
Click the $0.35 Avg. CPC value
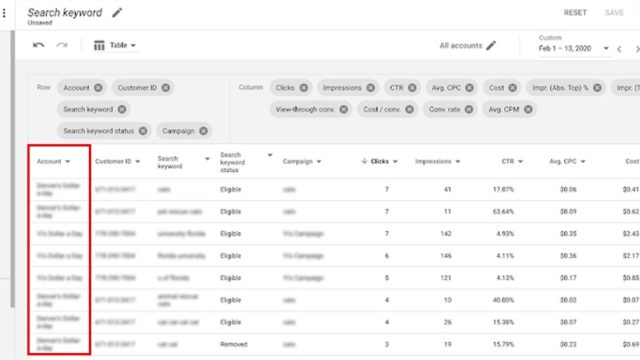pyautogui.click(x=568, y=234)
